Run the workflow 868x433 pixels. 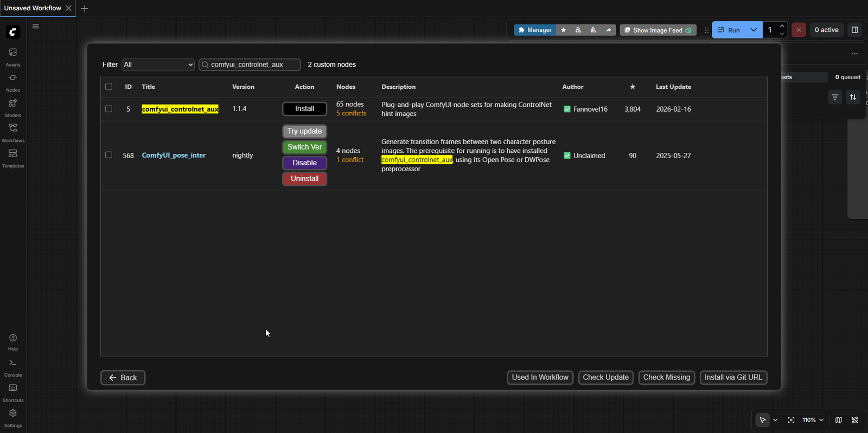(729, 30)
